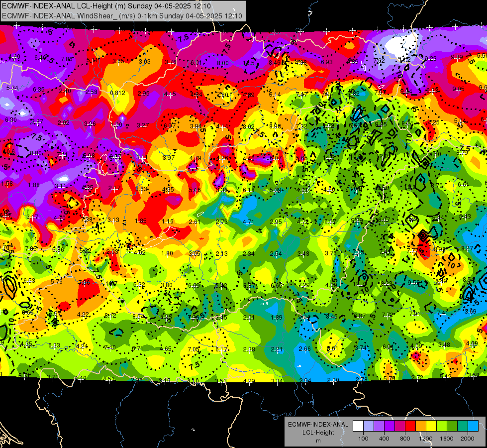Click the 100 legend tick label
This screenshot has width=487, height=448.
[x=363, y=439]
